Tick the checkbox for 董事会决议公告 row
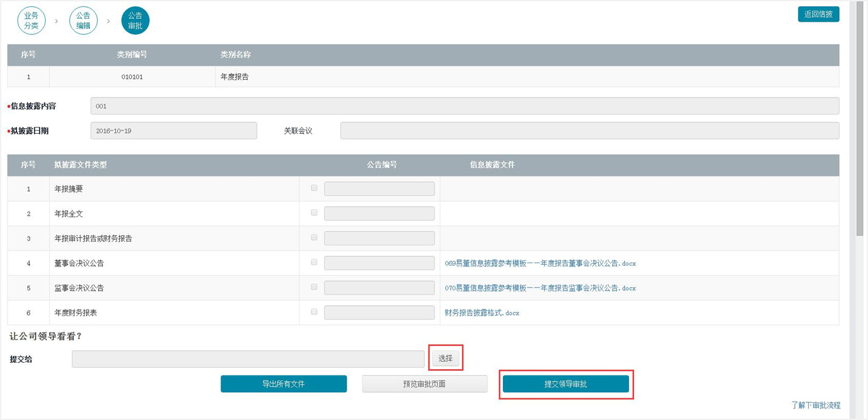 click(x=314, y=263)
